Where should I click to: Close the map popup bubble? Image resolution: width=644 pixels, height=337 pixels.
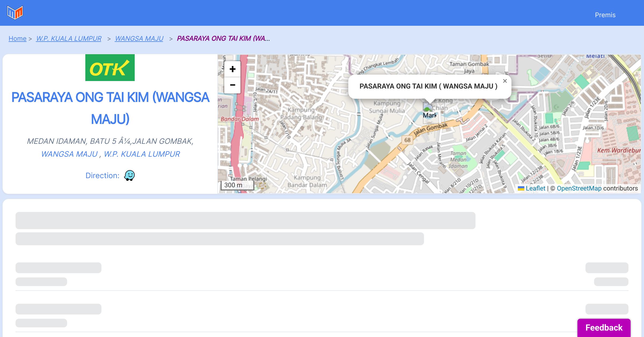coord(505,81)
